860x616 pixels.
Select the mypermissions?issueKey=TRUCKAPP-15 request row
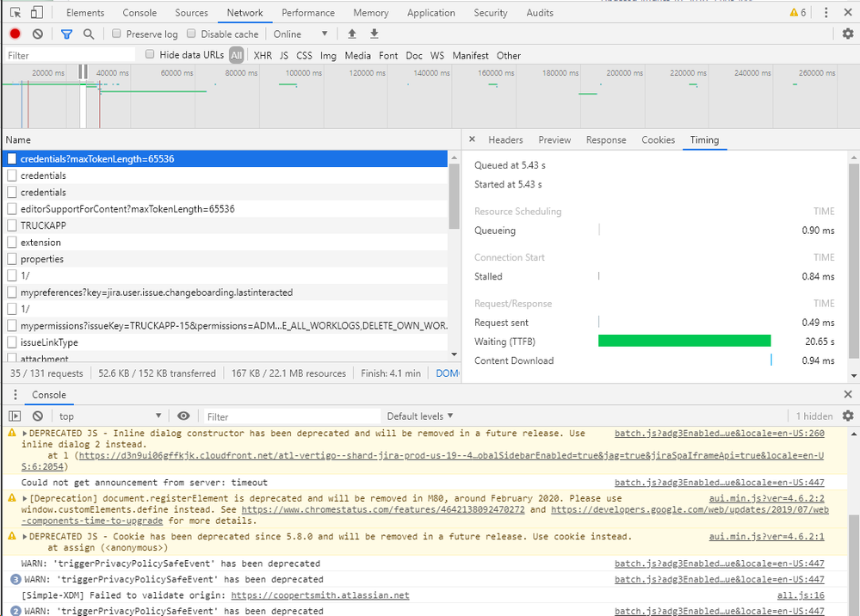tap(225, 325)
